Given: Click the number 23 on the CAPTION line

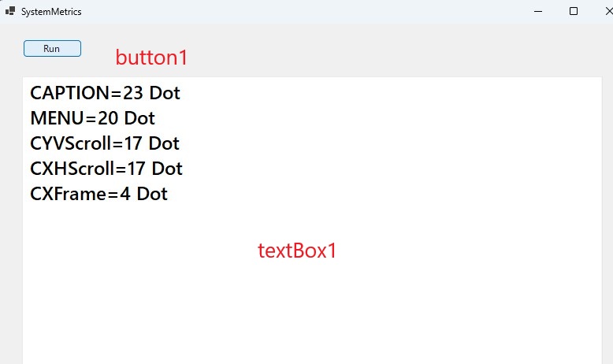Looking at the screenshot, I should coord(133,93).
